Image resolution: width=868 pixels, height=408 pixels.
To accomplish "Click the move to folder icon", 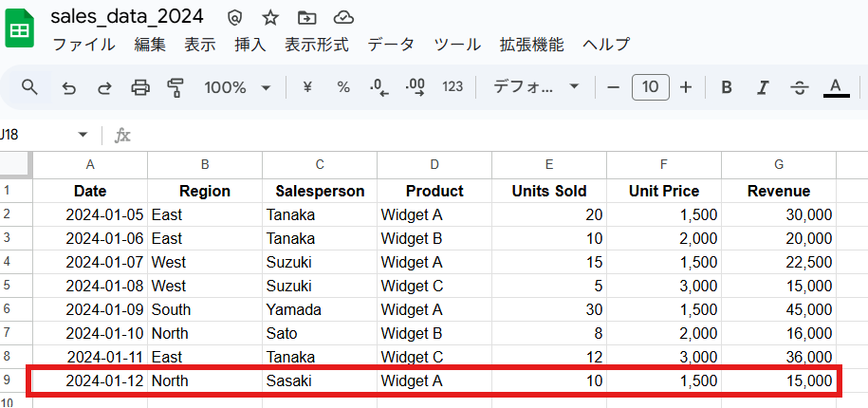I will [306, 18].
